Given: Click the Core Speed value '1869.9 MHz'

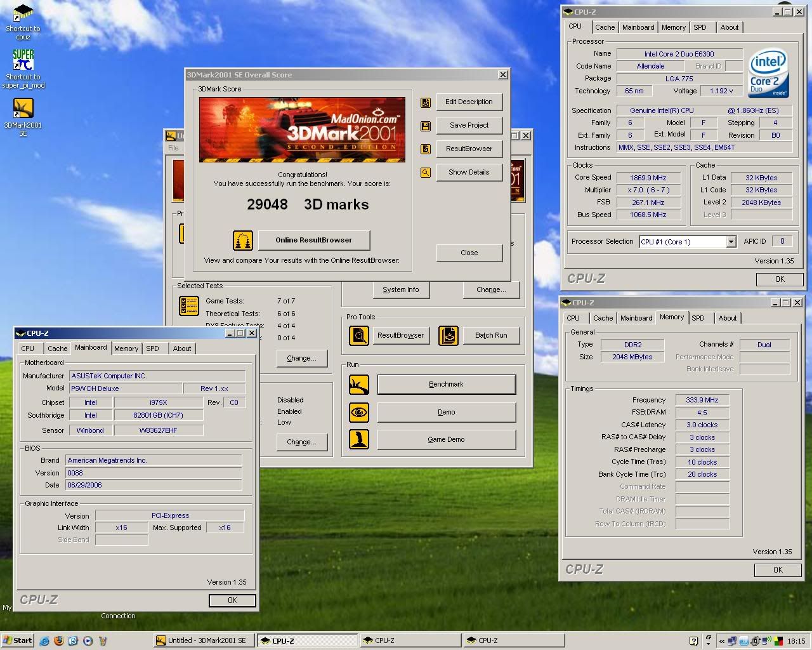Looking at the screenshot, I should pyautogui.click(x=648, y=178).
